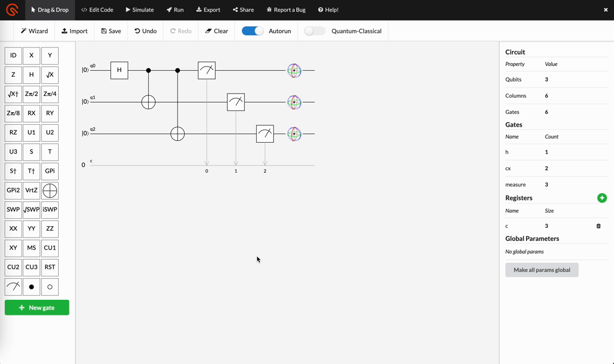Select the iSWAP gate from the palette

click(49, 209)
